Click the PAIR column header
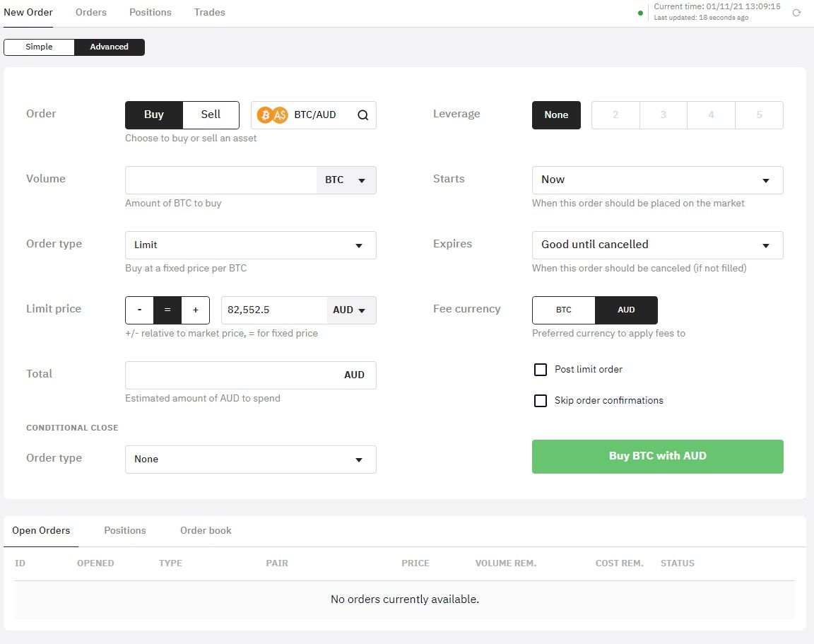This screenshot has width=814, height=644. coord(277,563)
